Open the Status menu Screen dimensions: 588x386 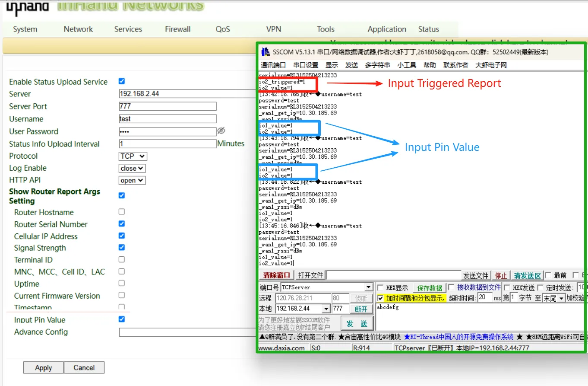point(429,29)
